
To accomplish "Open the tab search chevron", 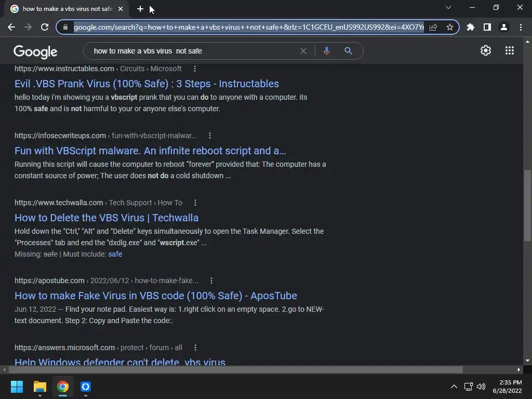I will pyautogui.click(x=448, y=7).
